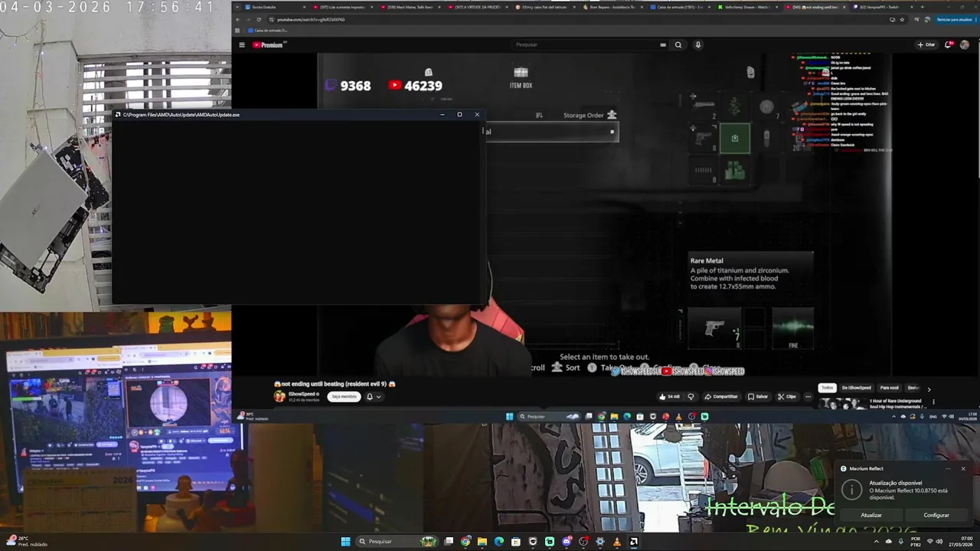This screenshot has width=980, height=551.
Task: Open the Settings gear app on the bottom taskbar
Action: [600, 542]
